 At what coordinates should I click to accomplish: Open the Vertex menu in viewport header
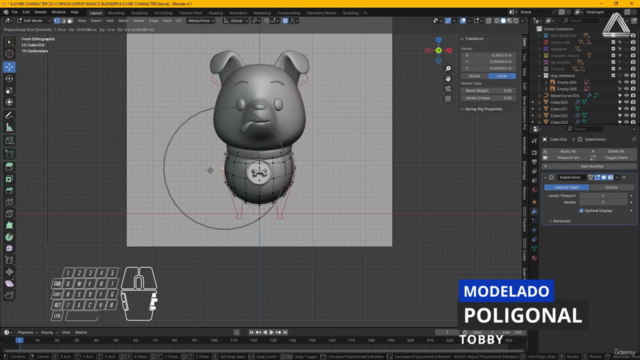[138, 20]
